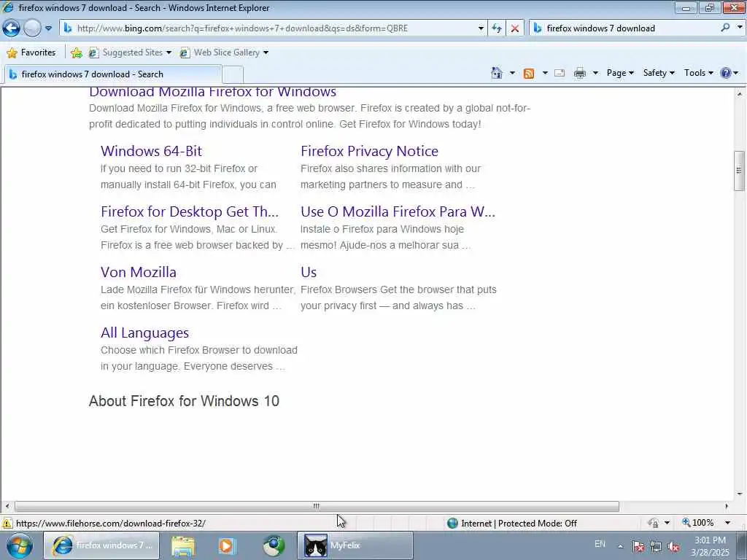The width and height of the screenshot is (747, 560).
Task: Click the status bar warning icon
Action: coord(7,524)
